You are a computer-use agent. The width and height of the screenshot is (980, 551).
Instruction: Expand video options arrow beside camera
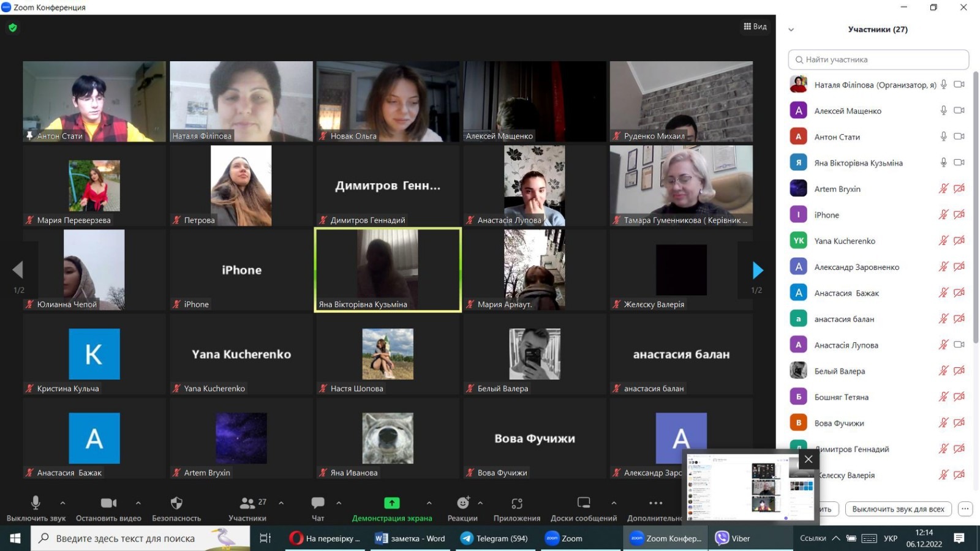pos(138,503)
